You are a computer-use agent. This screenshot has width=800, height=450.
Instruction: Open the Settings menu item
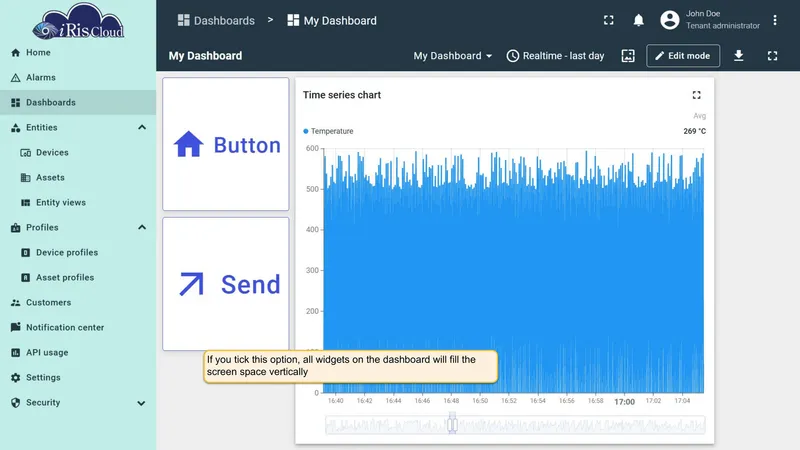pos(78,378)
